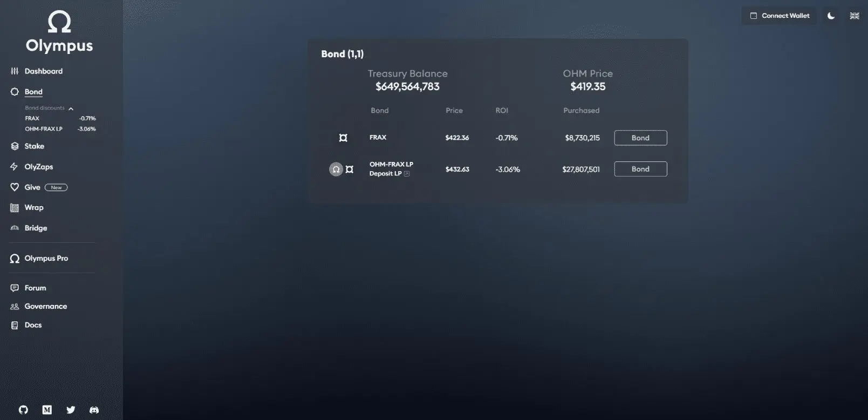The height and width of the screenshot is (420, 868).
Task: Click the OHM Price label
Action: click(587, 74)
